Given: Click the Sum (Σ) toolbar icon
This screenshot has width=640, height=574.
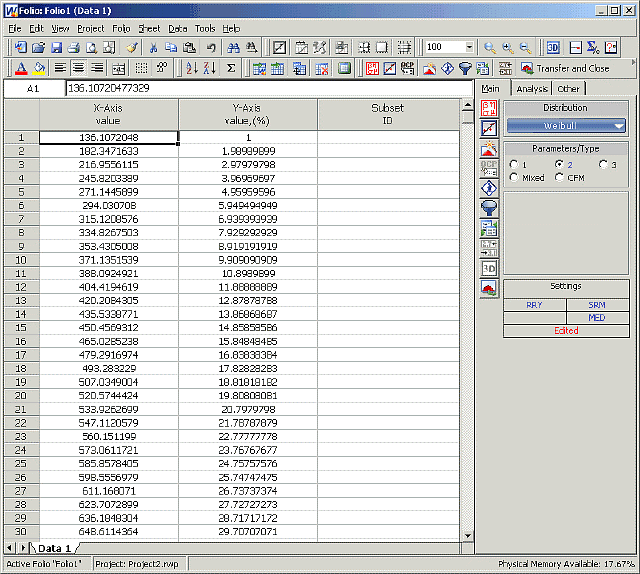Looking at the screenshot, I should coord(231,68).
